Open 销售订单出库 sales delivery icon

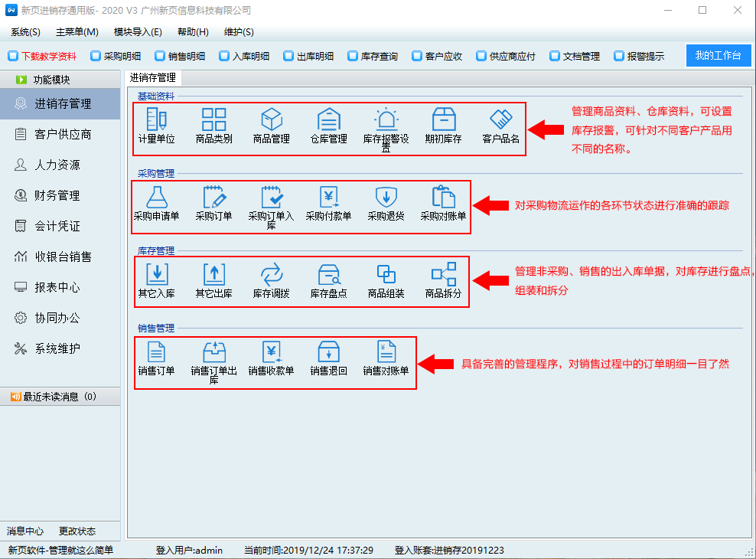(x=214, y=362)
